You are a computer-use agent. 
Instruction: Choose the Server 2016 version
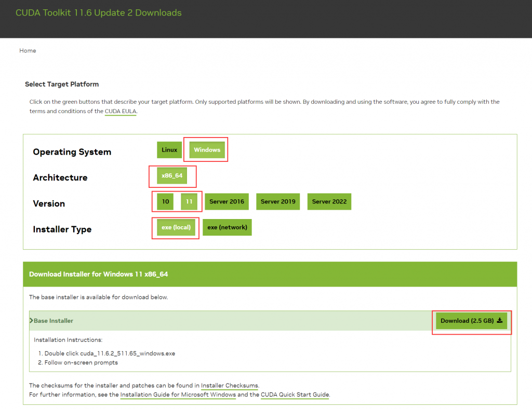227,201
